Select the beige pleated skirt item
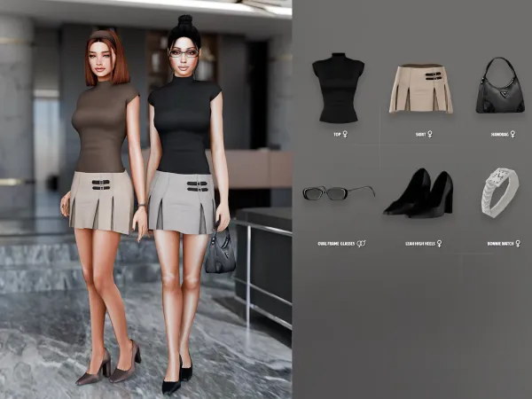Viewport: 532px width, 399px height. 420,88
